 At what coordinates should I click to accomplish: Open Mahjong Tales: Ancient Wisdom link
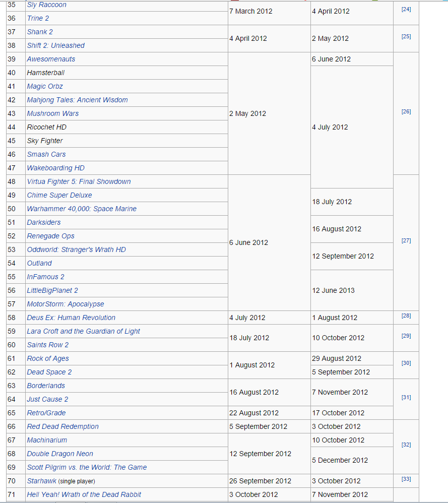pos(77,100)
